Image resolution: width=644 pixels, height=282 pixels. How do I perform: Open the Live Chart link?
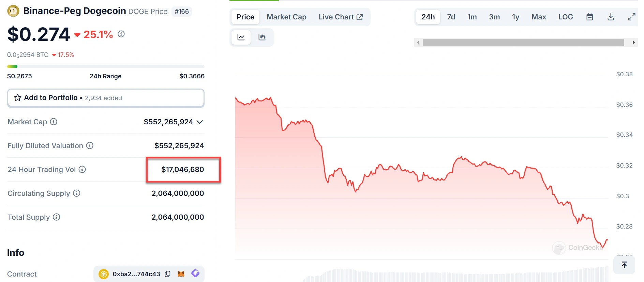341,17
